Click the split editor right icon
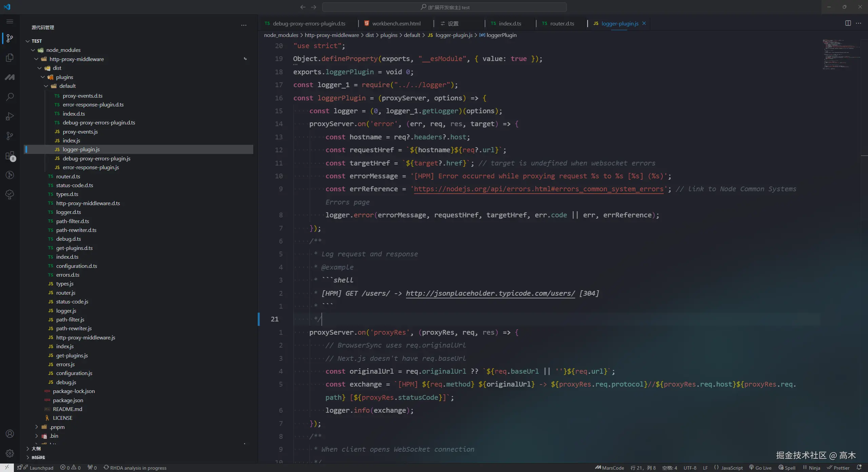 pos(848,23)
